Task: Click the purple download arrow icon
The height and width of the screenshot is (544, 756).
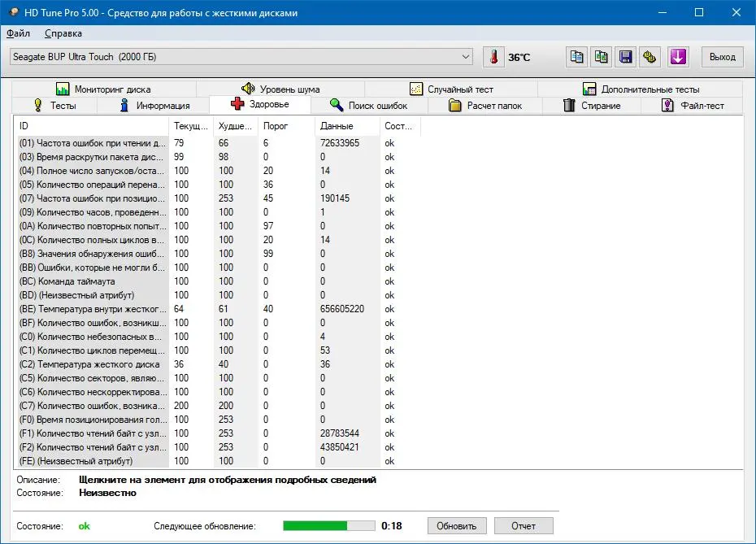Action: tap(678, 57)
